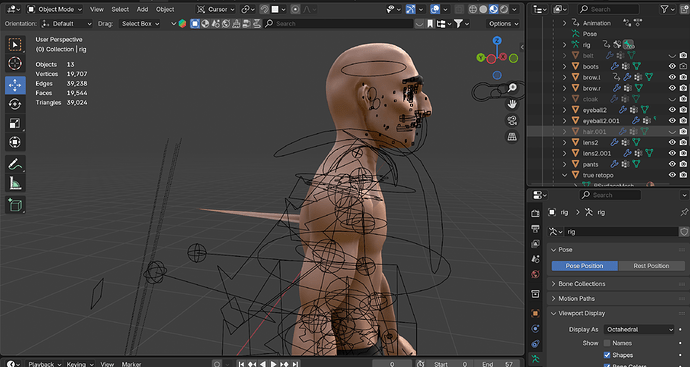This screenshot has width=690, height=367.
Task: Toggle X-ray mode in viewport header
Action: 459,9
